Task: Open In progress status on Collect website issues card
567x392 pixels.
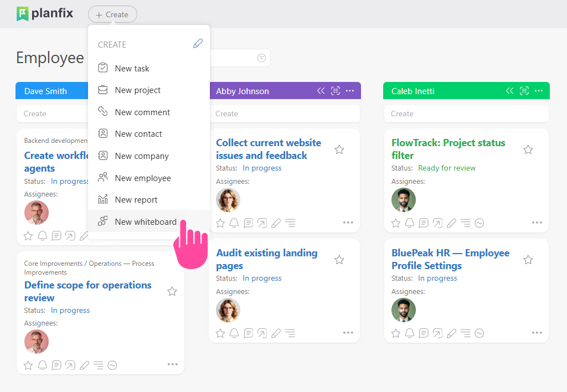Action: (x=262, y=168)
